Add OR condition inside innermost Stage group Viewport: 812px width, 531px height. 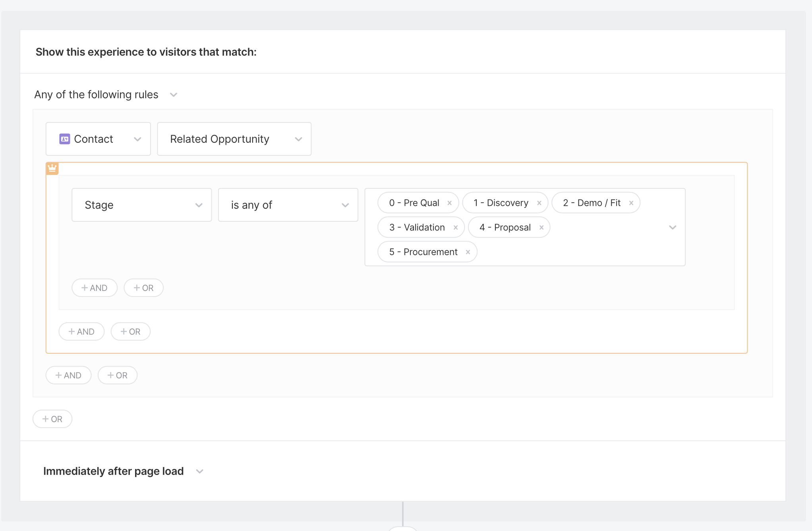[143, 288]
